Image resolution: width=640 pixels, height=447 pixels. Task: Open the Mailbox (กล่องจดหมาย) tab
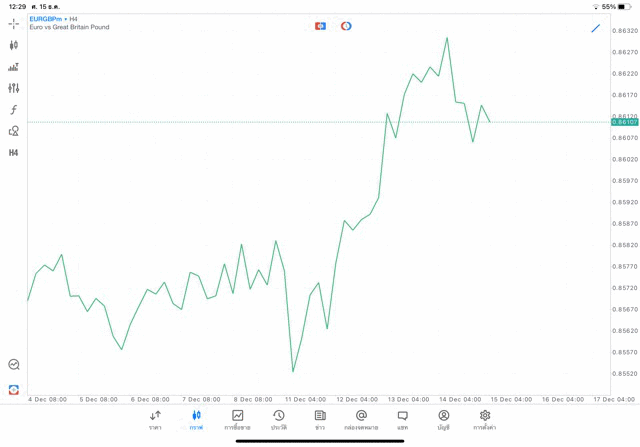pyautogui.click(x=361, y=420)
